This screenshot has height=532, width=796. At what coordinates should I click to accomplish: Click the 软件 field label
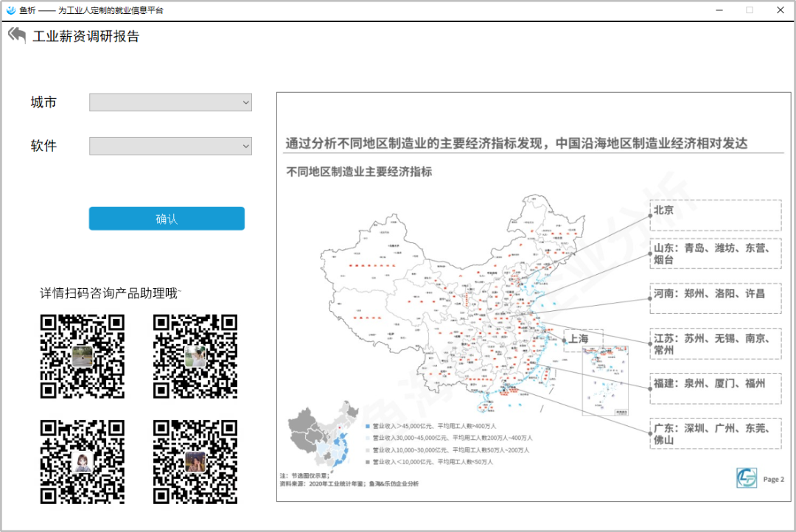(43, 146)
